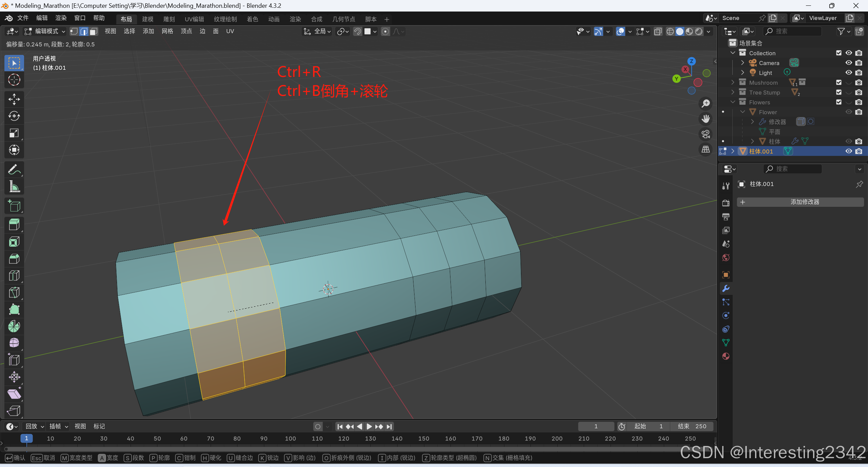Expand the Mushroom collection in outliner
Image resolution: width=868 pixels, height=467 pixels.
[733, 82]
